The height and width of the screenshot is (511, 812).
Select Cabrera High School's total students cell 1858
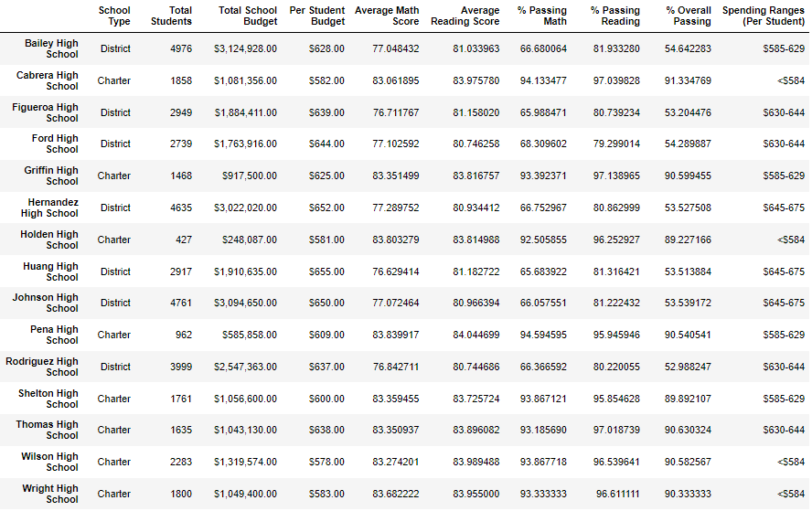(181, 80)
